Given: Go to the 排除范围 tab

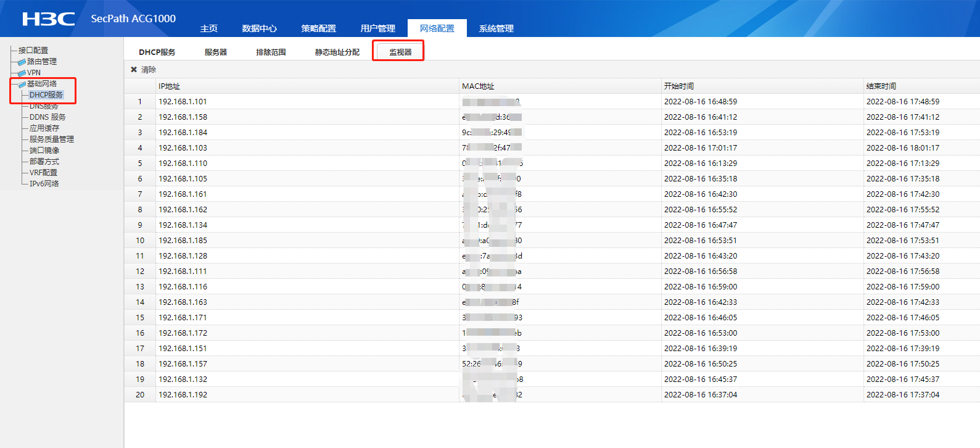Looking at the screenshot, I should [x=271, y=52].
